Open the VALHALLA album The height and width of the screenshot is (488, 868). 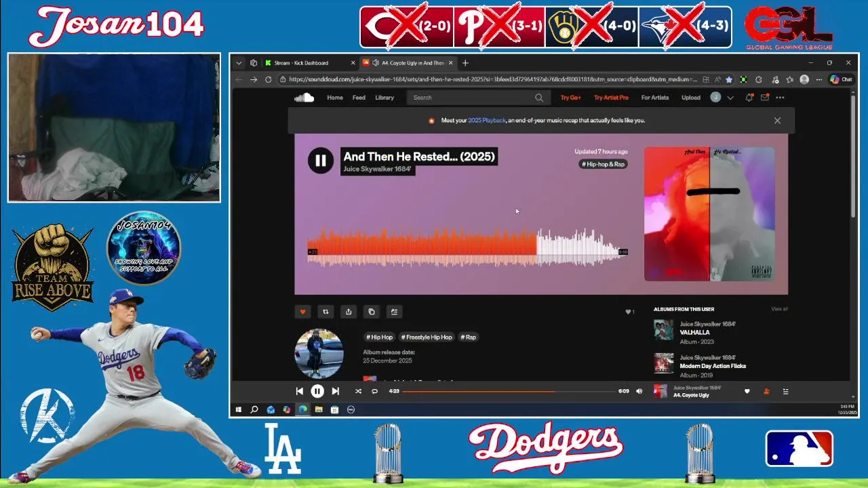695,333
